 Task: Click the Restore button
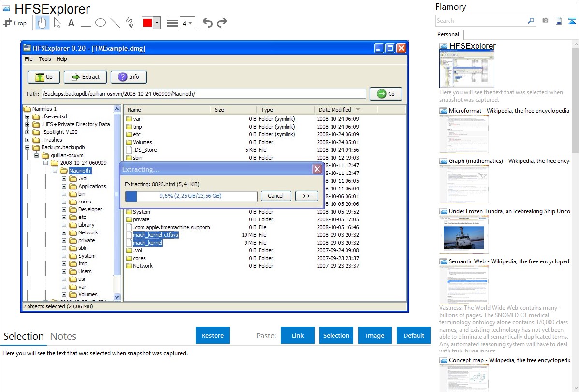213,335
